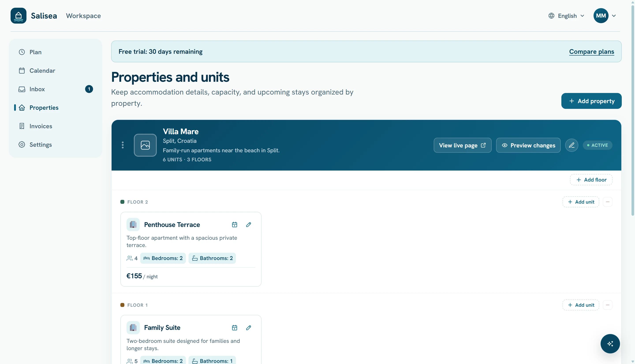Click the Penthouse Terrace guest count
635x364 pixels.
click(x=132, y=258)
